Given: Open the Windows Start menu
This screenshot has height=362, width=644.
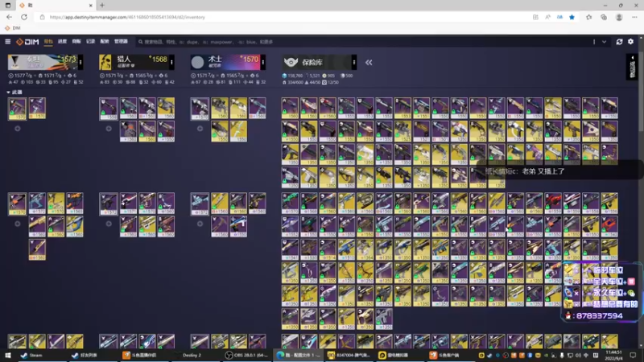Looking at the screenshot, I should point(8,355).
